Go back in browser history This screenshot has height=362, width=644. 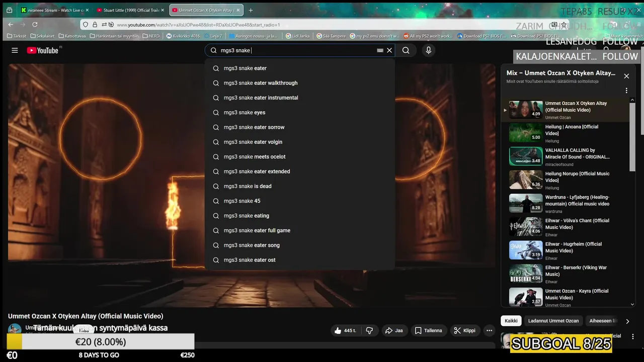(x=11, y=24)
